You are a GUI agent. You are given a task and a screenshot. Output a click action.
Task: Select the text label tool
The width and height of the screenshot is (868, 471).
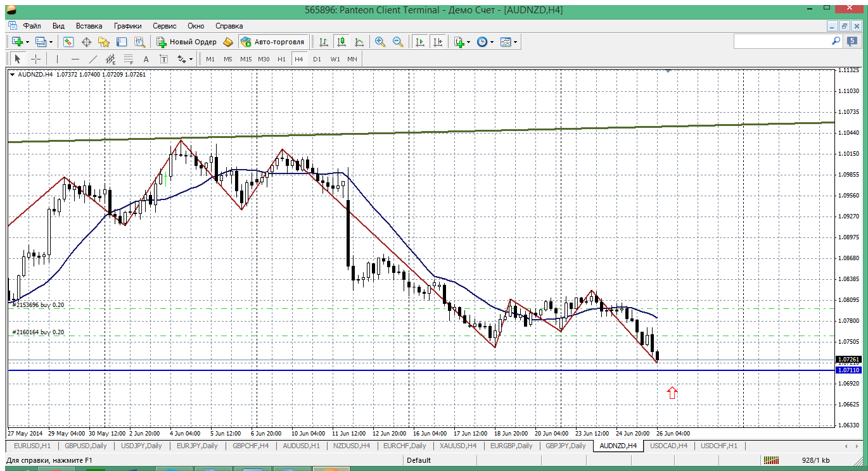[x=146, y=59]
